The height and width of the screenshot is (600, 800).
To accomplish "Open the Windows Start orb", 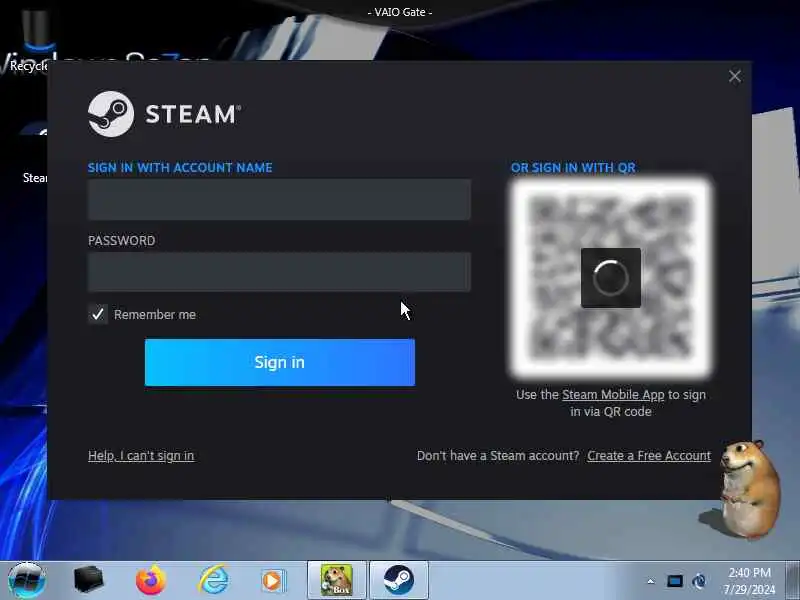I will coord(27,580).
